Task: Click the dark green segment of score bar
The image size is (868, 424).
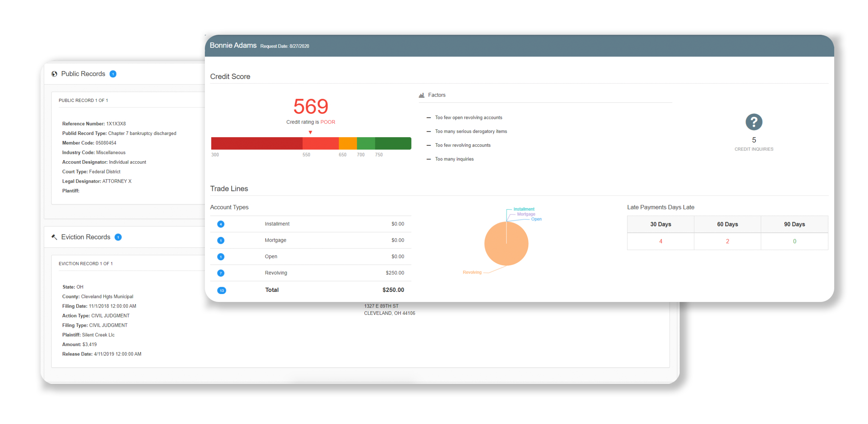Action: (393, 143)
